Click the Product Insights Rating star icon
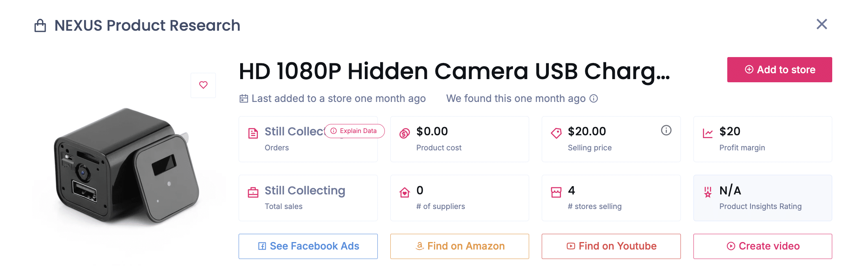This screenshot has height=270, width=868. (708, 192)
